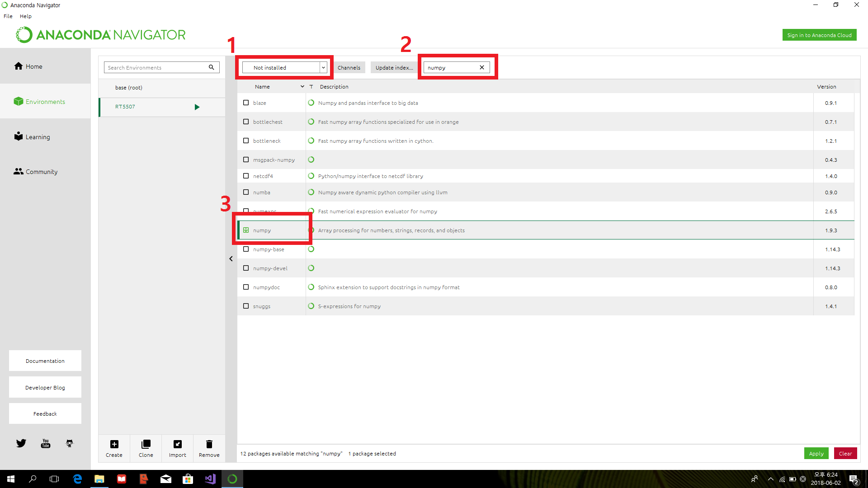The height and width of the screenshot is (488, 868).
Task: Check the bottleneck package checkbox
Action: click(246, 141)
